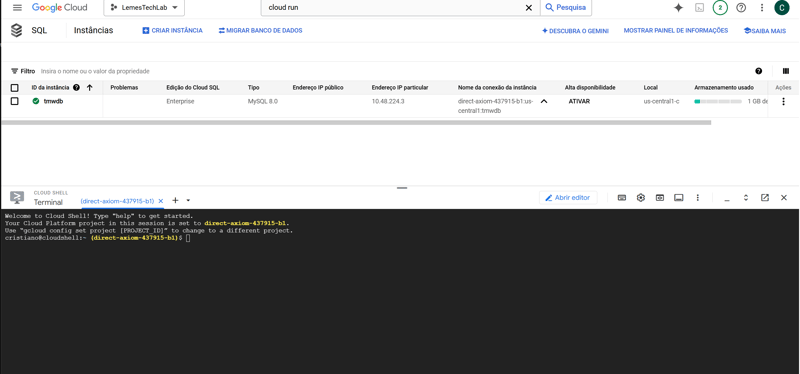Add a new Cloud Shell tab
Image resolution: width=800 pixels, height=374 pixels.
pos(175,201)
